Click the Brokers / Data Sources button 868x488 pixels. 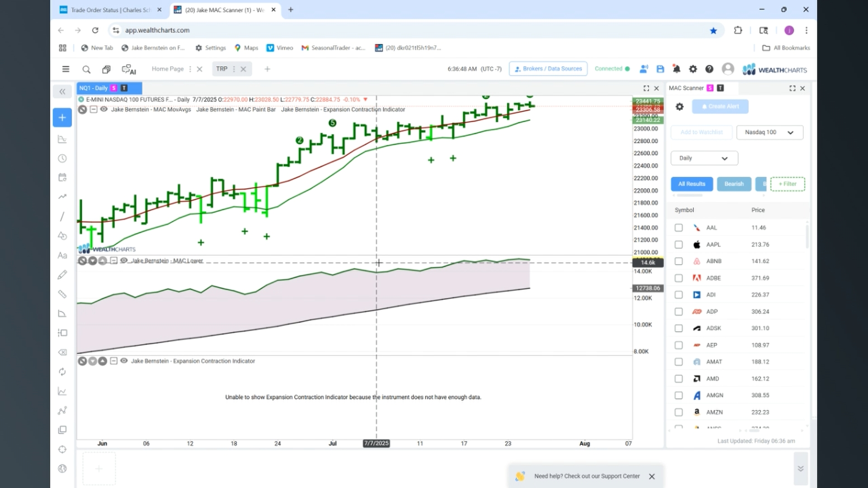548,69
